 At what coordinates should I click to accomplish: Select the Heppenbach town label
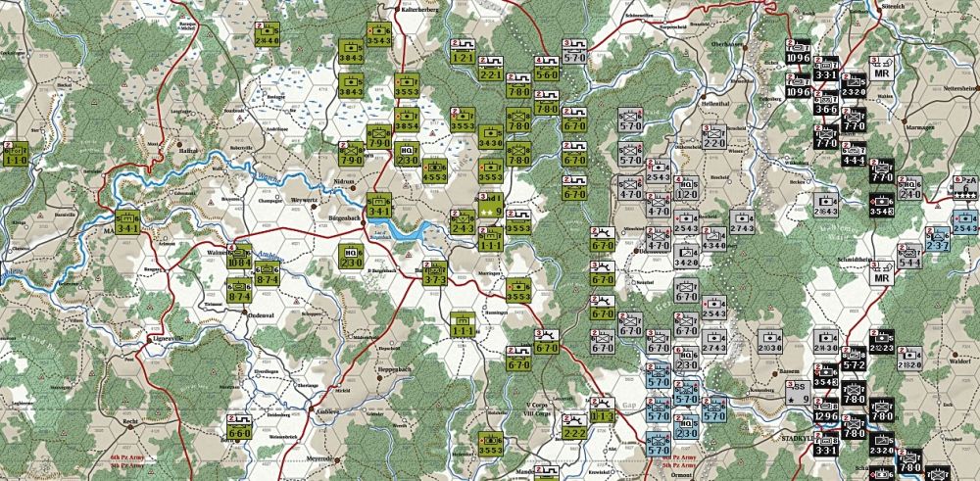pyautogui.click(x=393, y=369)
